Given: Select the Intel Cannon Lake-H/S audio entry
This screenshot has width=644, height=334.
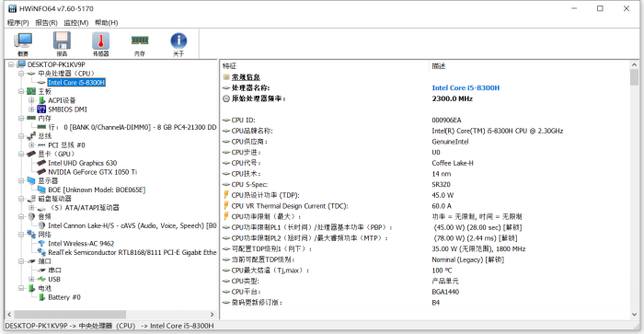Looking at the screenshot, I should click(132, 225).
